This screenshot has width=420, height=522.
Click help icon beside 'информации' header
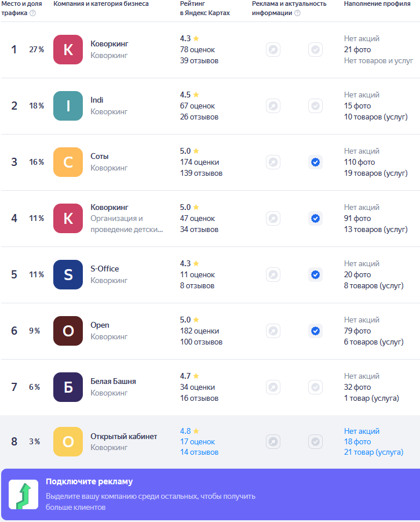[298, 13]
